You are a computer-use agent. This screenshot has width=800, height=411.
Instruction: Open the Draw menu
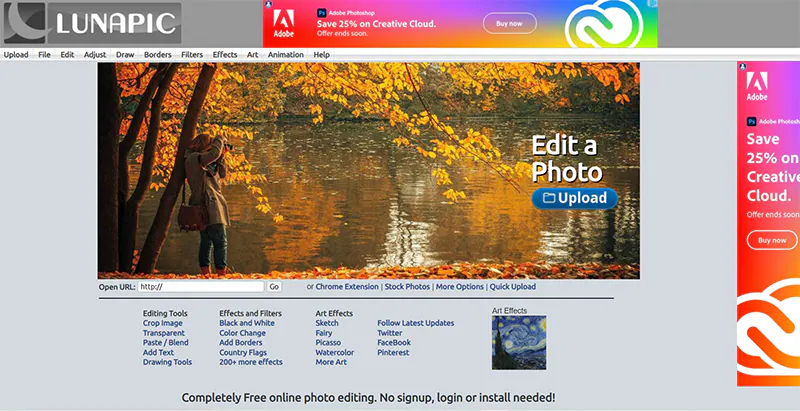125,55
